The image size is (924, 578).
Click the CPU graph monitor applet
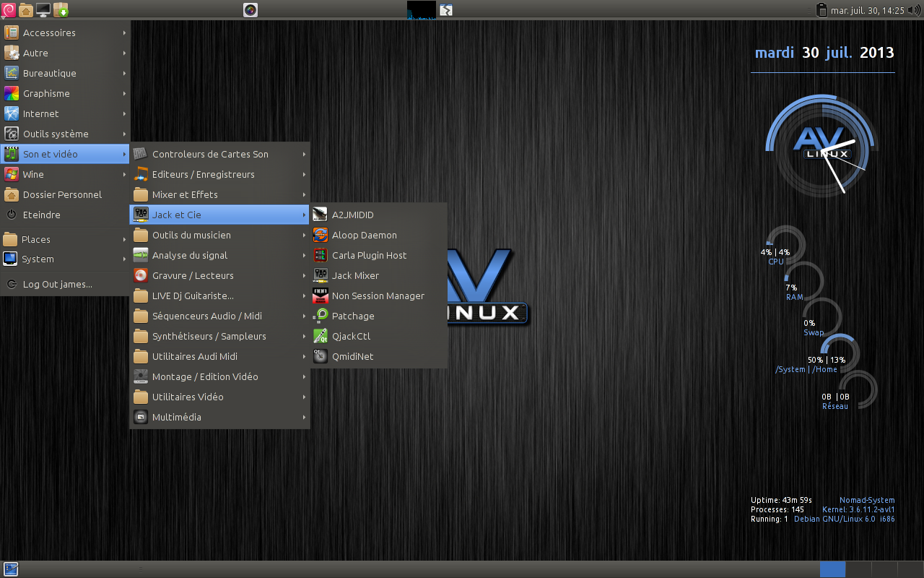coord(422,9)
